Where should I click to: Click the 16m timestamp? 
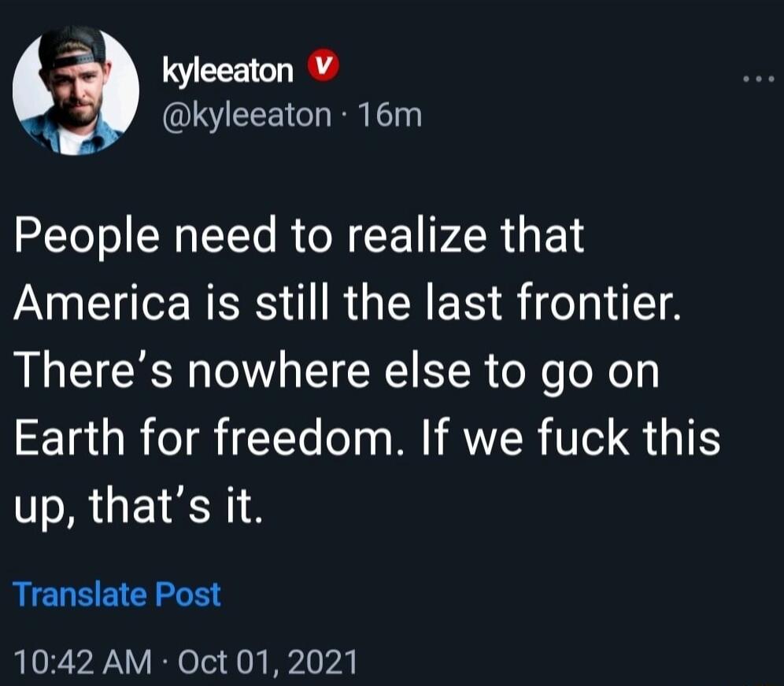(390, 114)
